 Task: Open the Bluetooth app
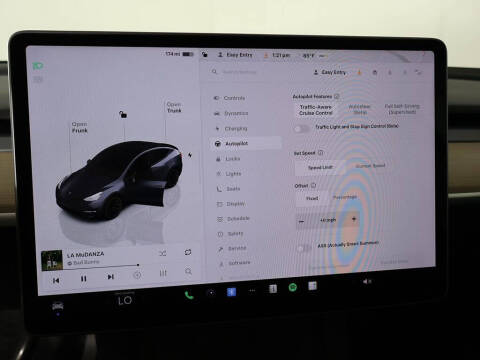231,292
